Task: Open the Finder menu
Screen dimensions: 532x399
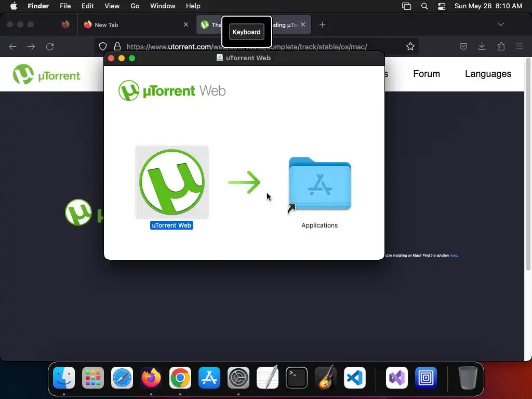Action: pos(38,6)
